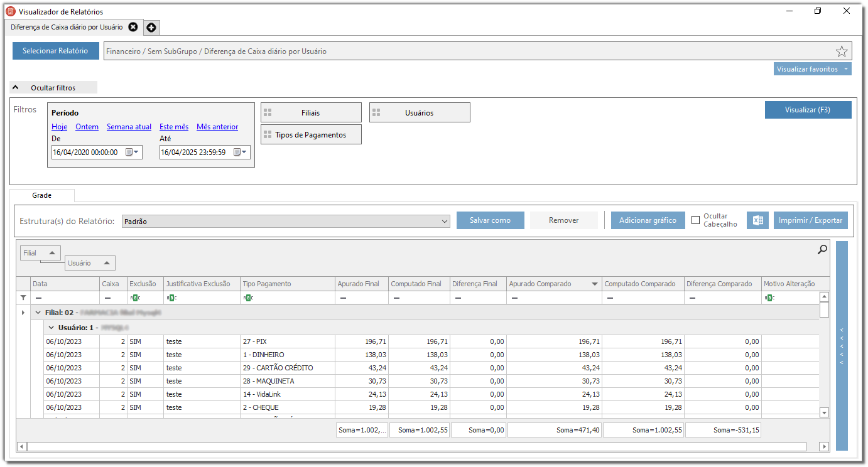This screenshot has height=467, width=868.
Task: Open Caixa column filter equals operator
Action: point(107,298)
